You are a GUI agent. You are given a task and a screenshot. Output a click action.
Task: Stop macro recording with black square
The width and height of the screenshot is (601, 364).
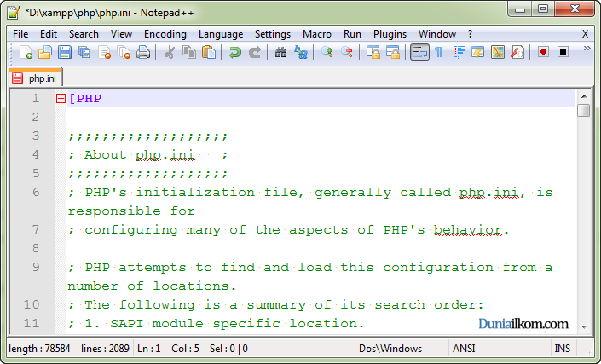pos(563,52)
